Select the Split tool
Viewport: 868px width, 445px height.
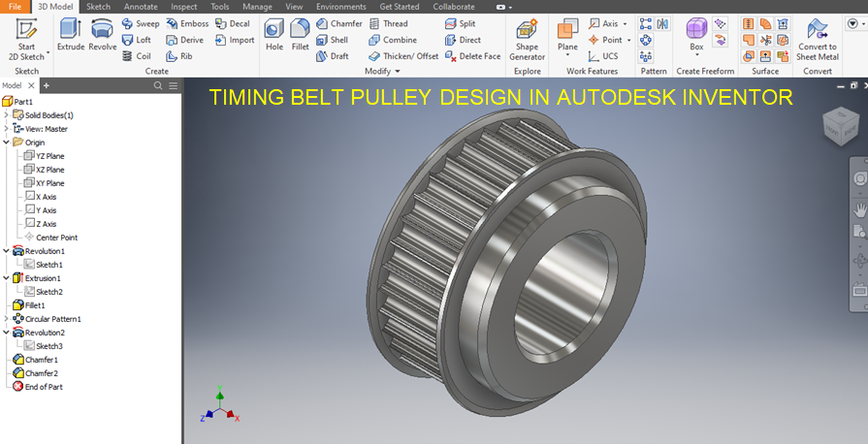[461, 24]
